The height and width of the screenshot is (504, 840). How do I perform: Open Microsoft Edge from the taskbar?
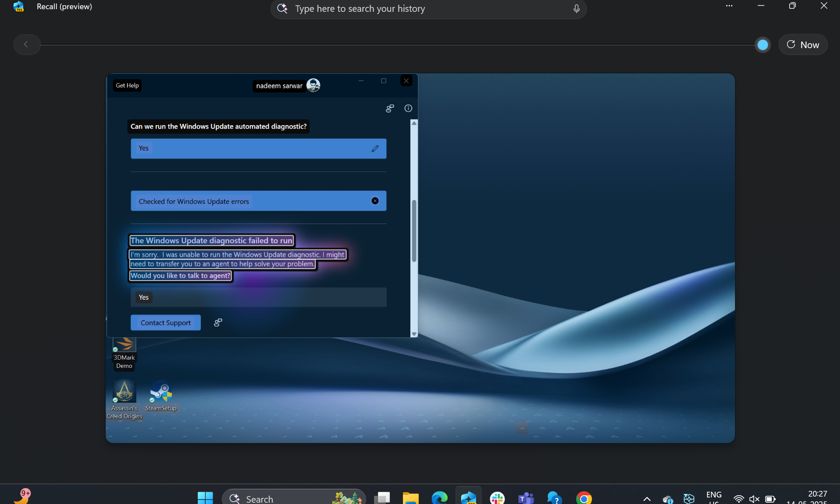tap(440, 498)
